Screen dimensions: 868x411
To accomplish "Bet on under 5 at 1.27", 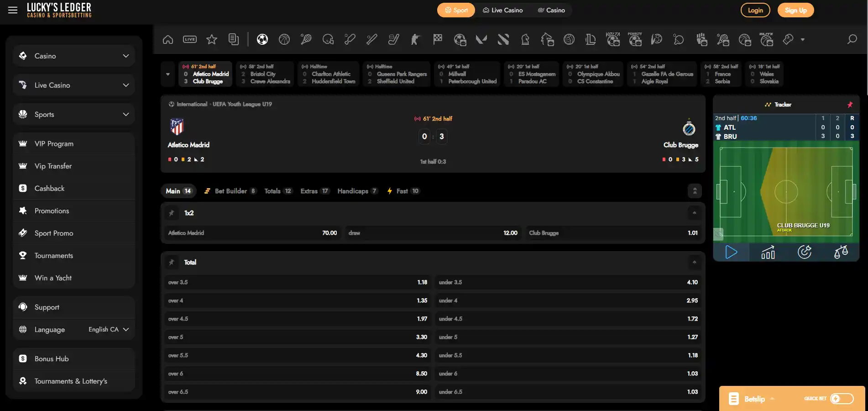I will [x=568, y=337].
